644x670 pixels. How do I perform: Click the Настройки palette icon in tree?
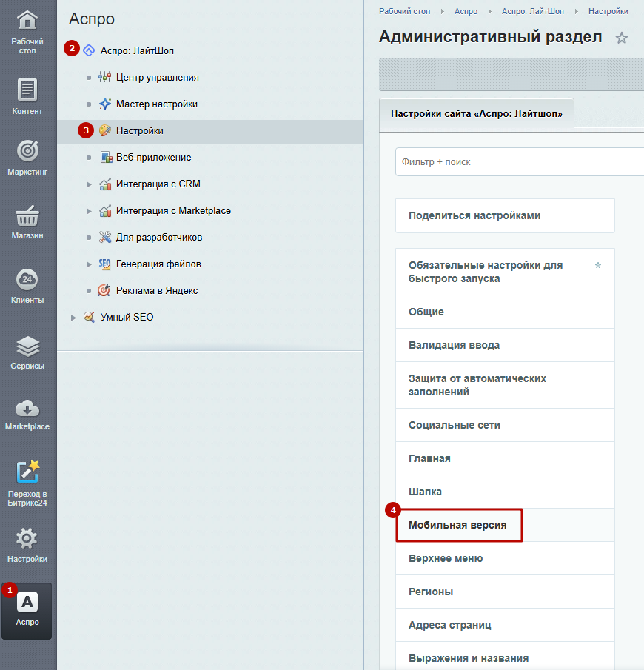tap(104, 130)
